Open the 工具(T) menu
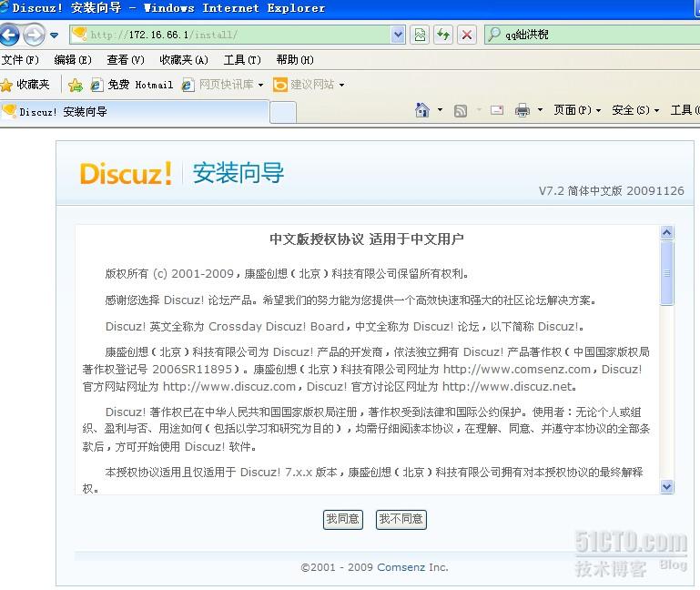Screen dimensions: 700x590 (242, 59)
